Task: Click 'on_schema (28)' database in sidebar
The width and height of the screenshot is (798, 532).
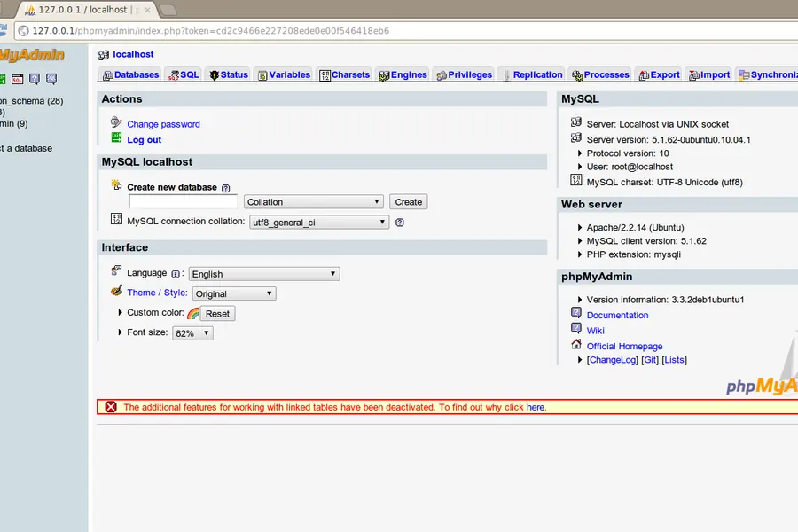Action: pyautogui.click(x=32, y=101)
